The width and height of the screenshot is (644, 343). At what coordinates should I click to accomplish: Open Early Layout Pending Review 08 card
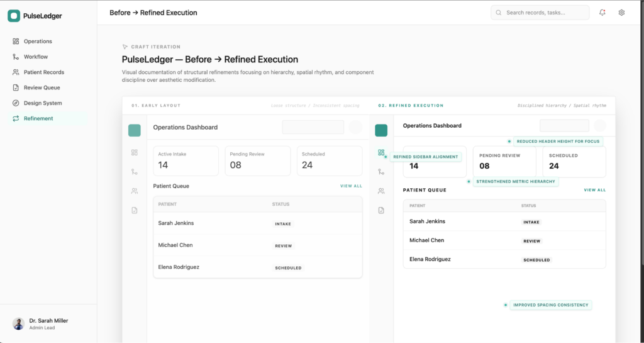(x=257, y=160)
